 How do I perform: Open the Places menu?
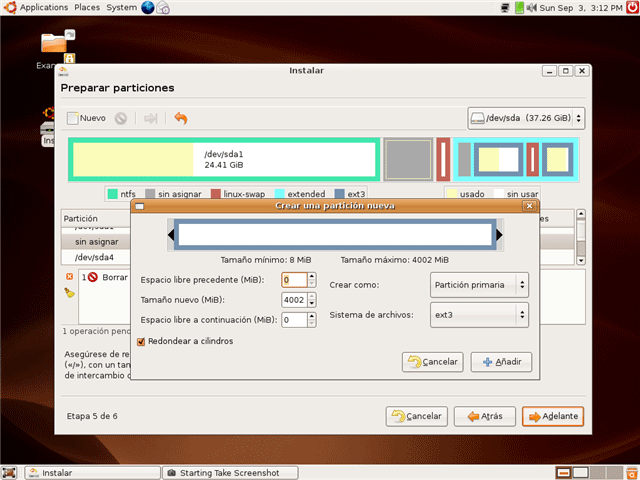click(86, 8)
